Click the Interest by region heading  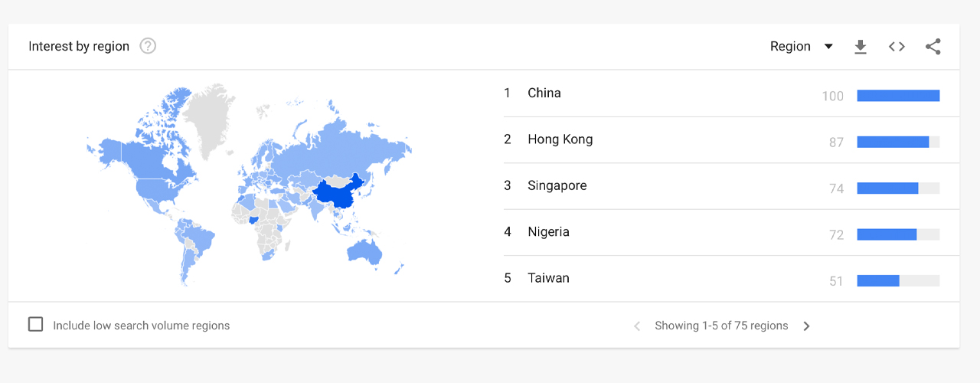[x=79, y=47]
